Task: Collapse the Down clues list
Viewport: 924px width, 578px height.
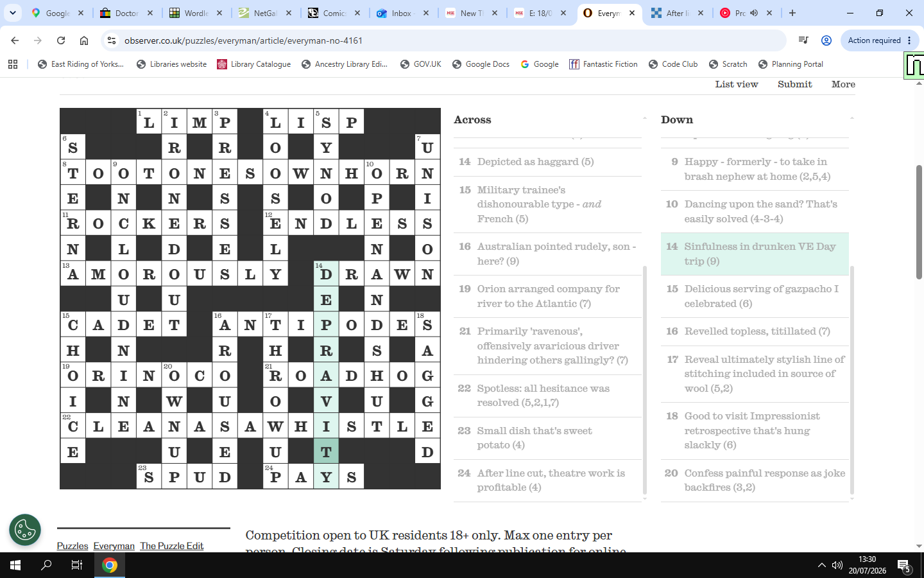Action: (851, 119)
